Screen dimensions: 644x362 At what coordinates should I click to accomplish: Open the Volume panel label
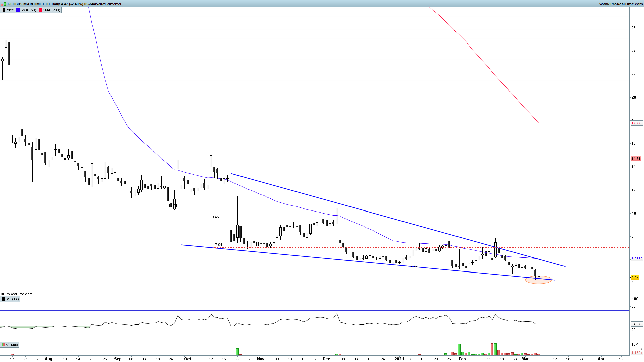(x=12, y=345)
